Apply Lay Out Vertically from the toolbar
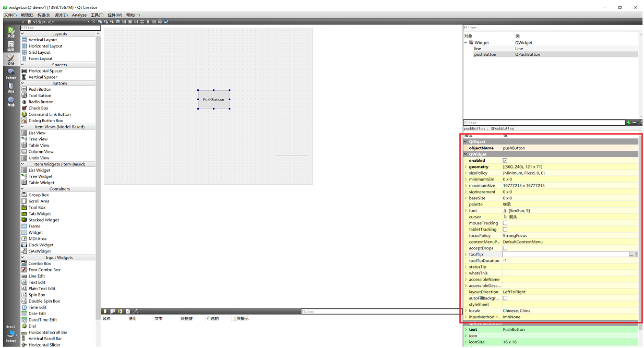Screen dimensions: 644x348 tap(130, 21)
